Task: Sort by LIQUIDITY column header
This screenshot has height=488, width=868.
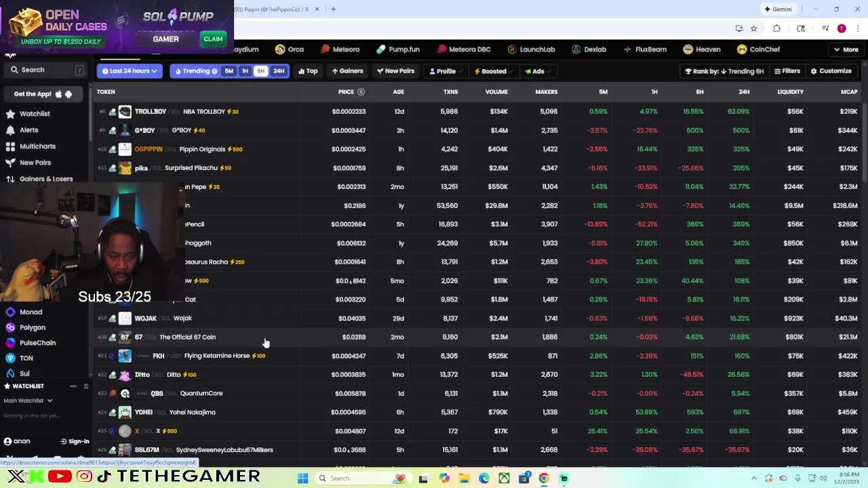Action: click(790, 92)
